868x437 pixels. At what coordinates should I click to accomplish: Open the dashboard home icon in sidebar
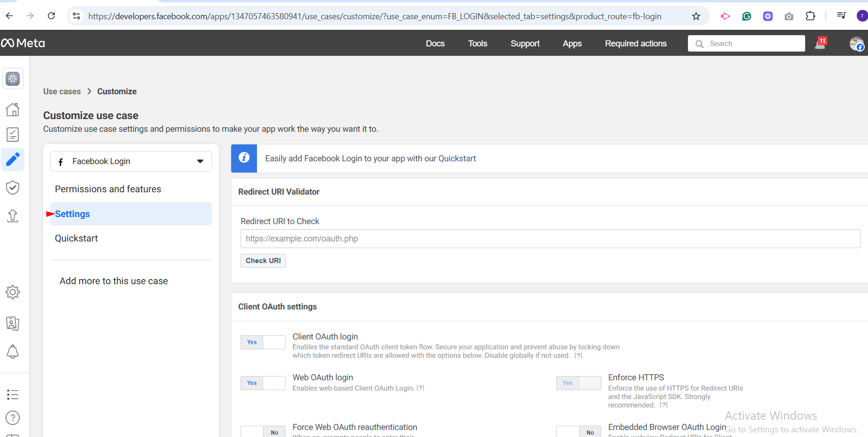pyautogui.click(x=13, y=110)
